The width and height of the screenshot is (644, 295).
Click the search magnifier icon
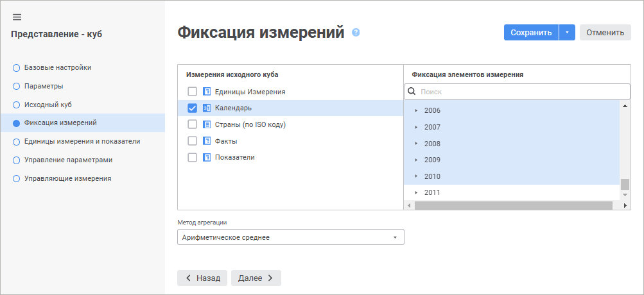[412, 92]
